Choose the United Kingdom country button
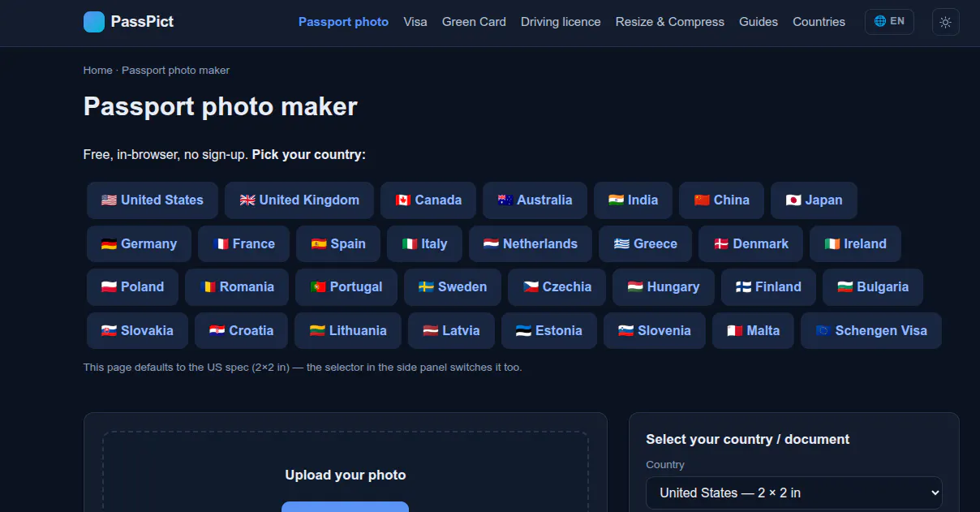 tap(299, 200)
